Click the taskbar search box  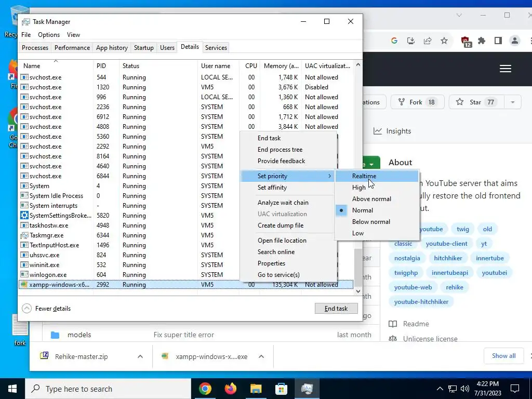(x=108, y=389)
